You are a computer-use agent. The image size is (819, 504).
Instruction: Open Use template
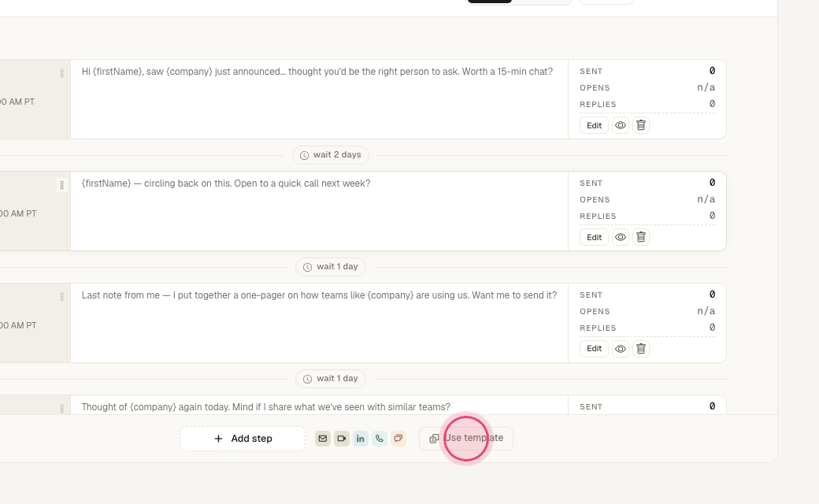coord(466,438)
